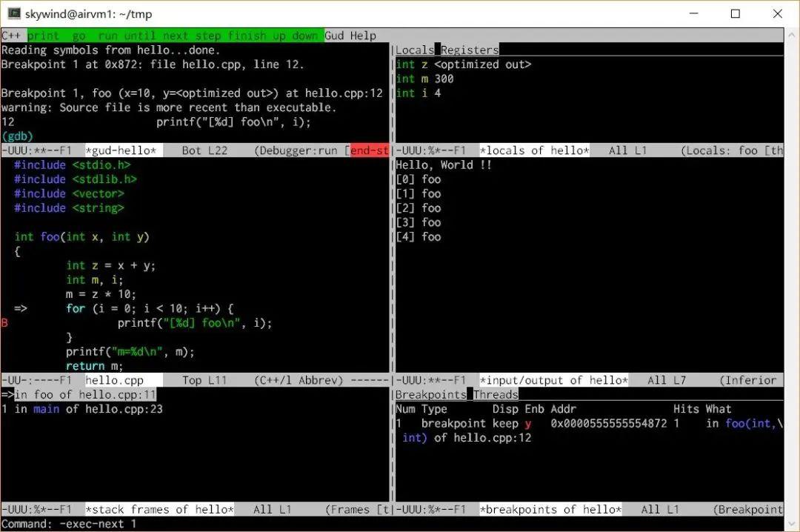Click the => current line arrow in source
800x532 pixels.
pyautogui.click(x=21, y=308)
